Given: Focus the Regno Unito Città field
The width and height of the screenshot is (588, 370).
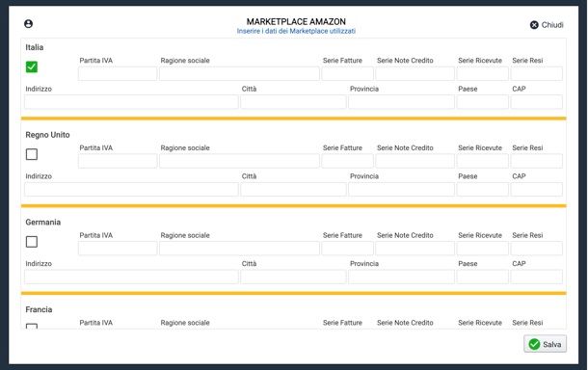Looking at the screenshot, I should pos(293,189).
